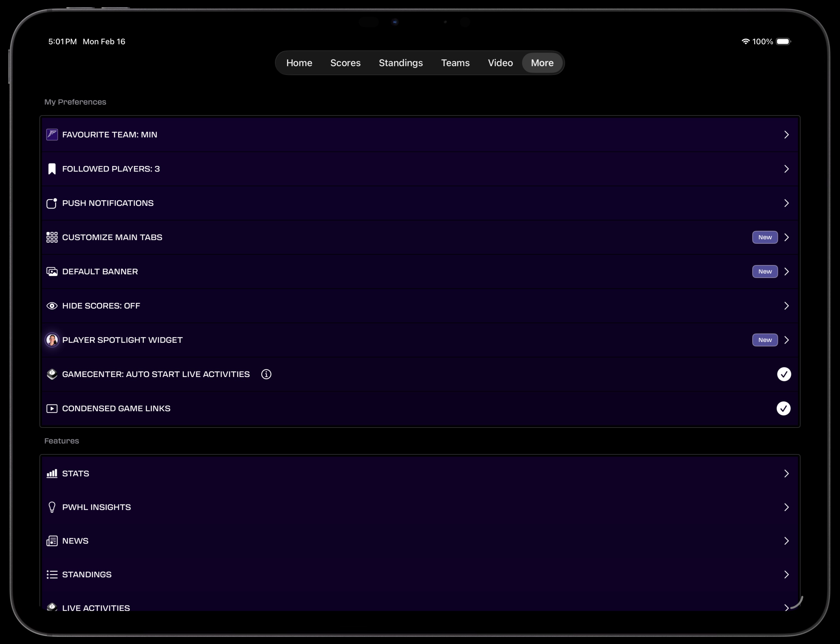This screenshot has width=840, height=644.
Task: Click the info icon beside Live Activities
Action: pyautogui.click(x=266, y=374)
